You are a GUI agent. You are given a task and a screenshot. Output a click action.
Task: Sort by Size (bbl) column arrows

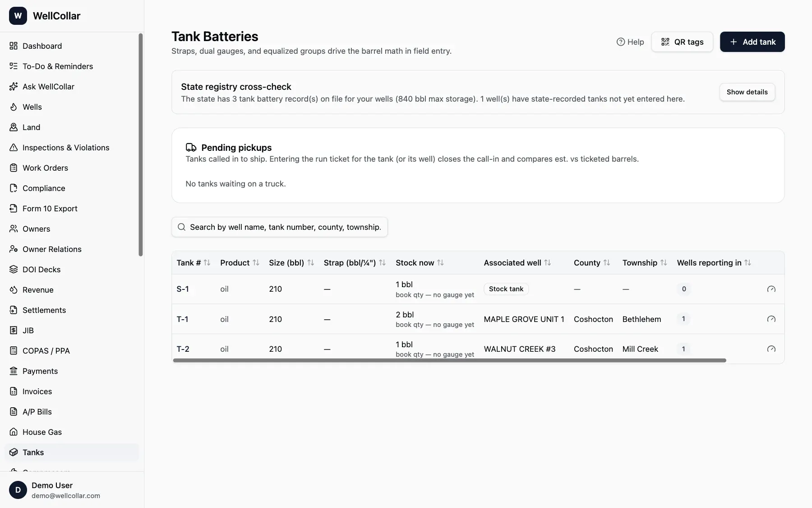click(311, 263)
